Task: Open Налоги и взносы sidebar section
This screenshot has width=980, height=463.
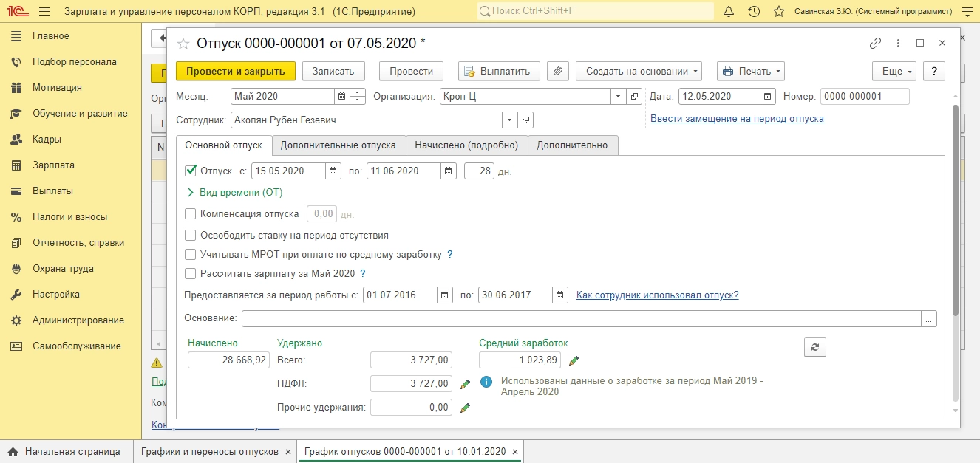Action: point(70,216)
